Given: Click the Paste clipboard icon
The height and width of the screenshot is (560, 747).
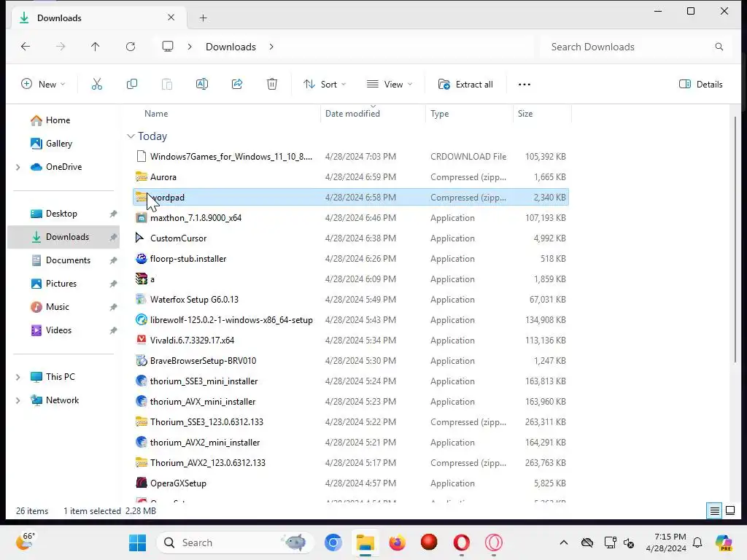Looking at the screenshot, I should tap(167, 85).
